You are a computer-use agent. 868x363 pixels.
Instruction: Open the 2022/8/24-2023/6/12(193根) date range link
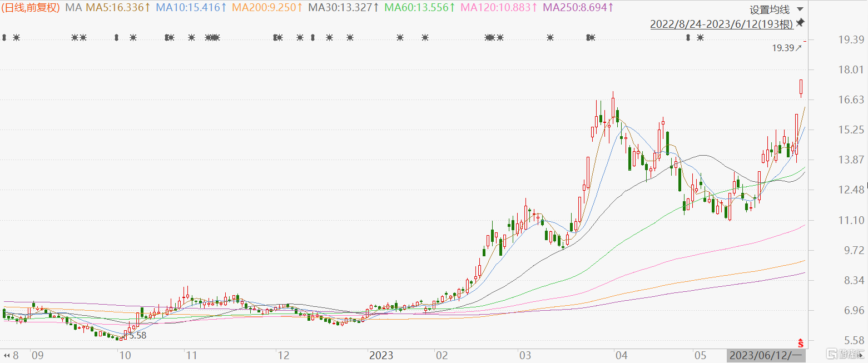coord(721,24)
